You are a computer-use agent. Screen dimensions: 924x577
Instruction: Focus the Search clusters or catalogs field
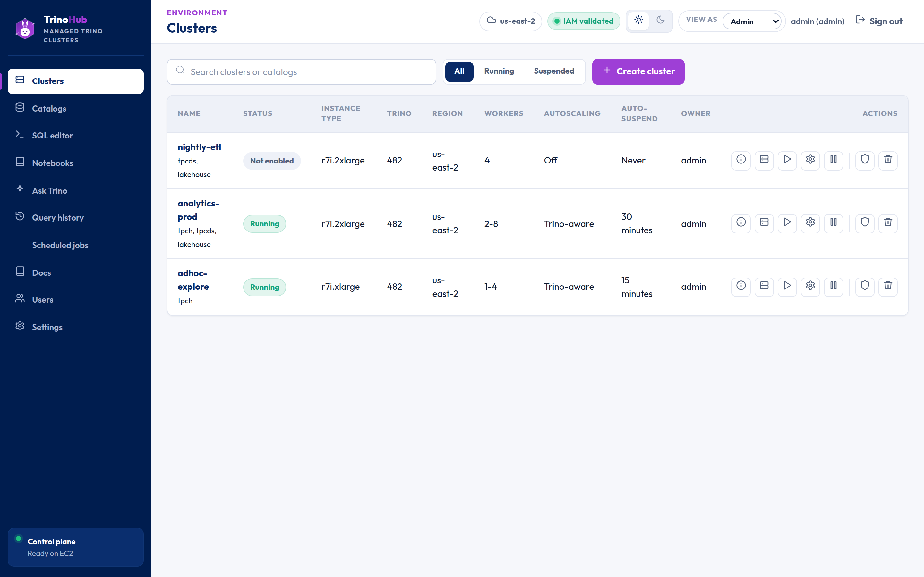(301, 72)
